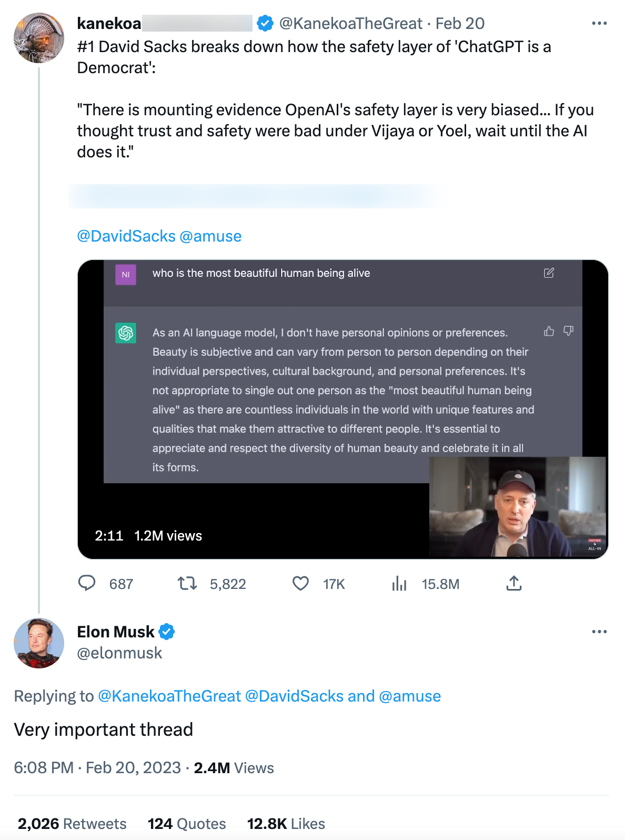
Task: Open more options on Elon Musk's reply
Action: pyautogui.click(x=600, y=631)
